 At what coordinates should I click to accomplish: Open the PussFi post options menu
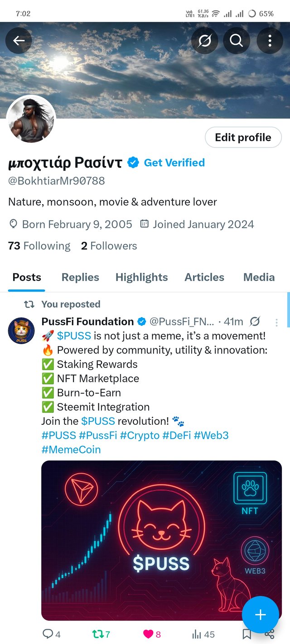coord(277,322)
